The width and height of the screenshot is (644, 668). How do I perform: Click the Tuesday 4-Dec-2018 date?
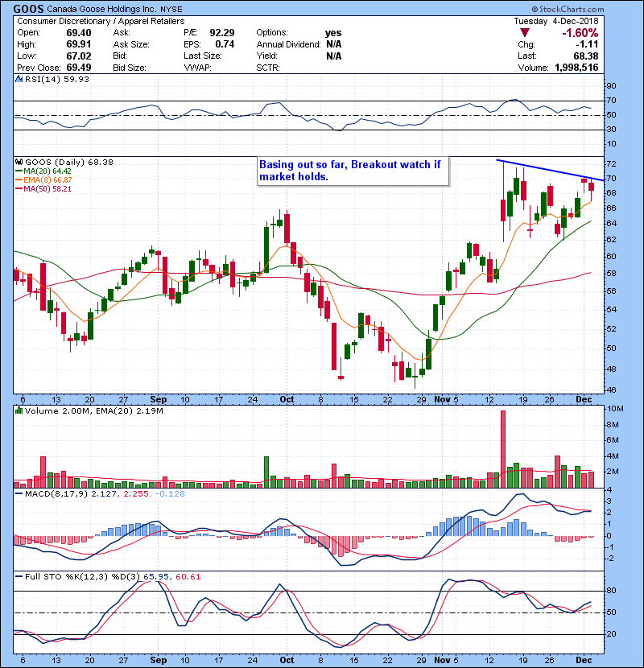click(x=555, y=21)
